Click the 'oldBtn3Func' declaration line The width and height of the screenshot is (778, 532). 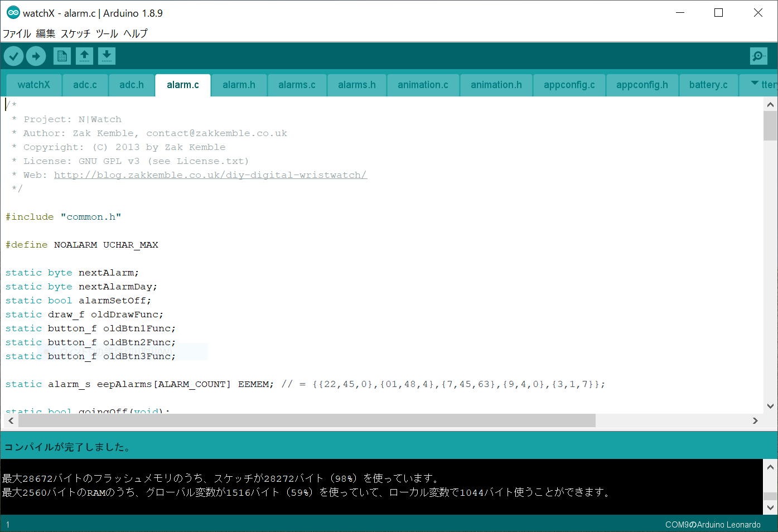tap(90, 356)
